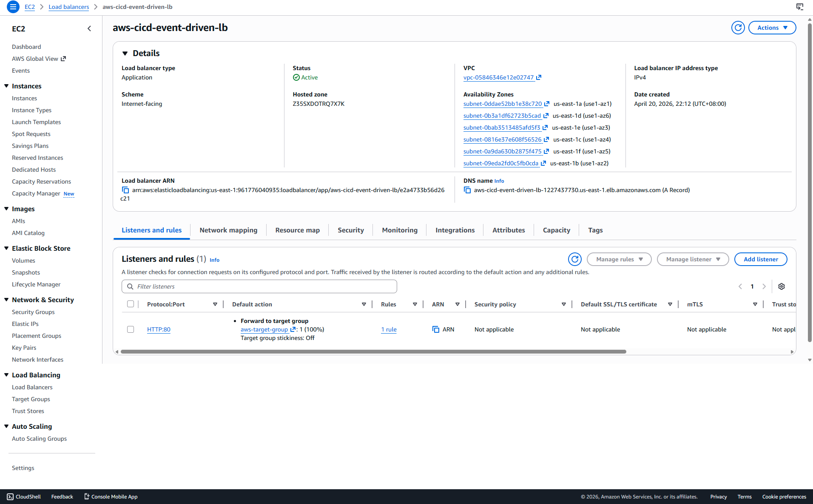The height and width of the screenshot is (504, 813).
Task: Collapse the Images sidebar section
Action: (x=6, y=209)
